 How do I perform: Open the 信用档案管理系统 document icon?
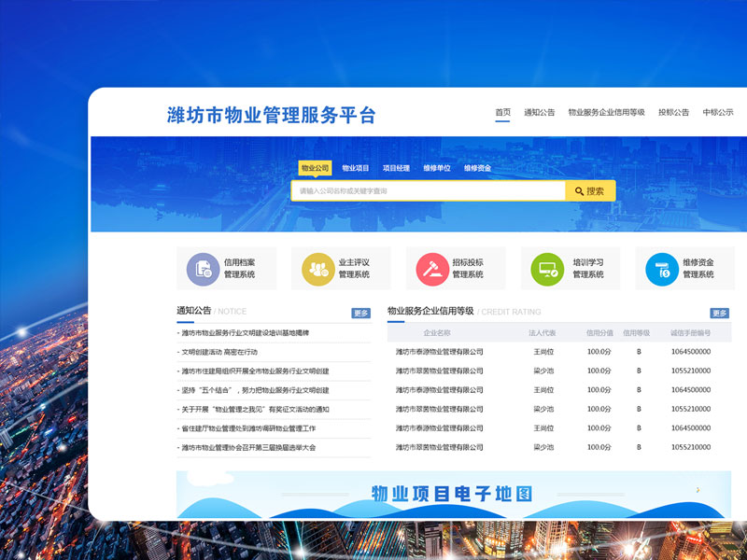click(203, 269)
